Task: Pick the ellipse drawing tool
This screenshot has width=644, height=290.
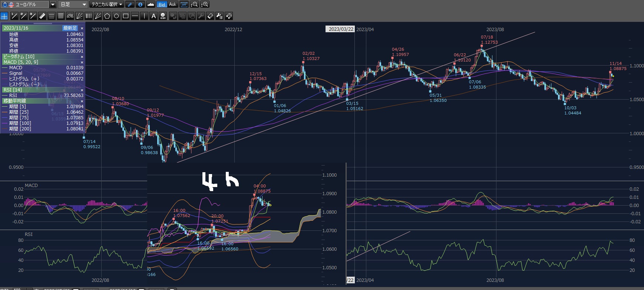Action: point(116,16)
